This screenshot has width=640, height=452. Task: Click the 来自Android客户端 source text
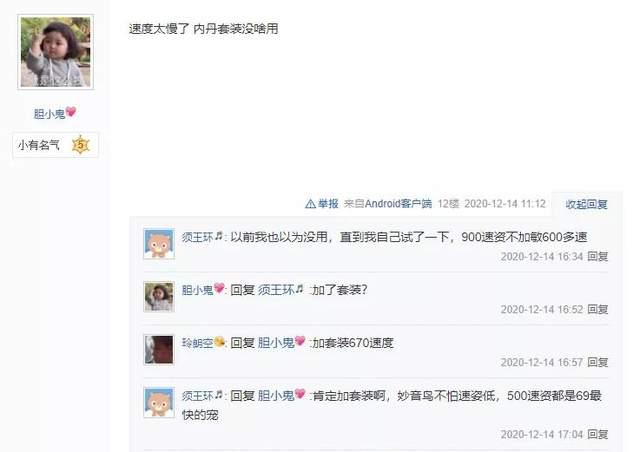[388, 203]
